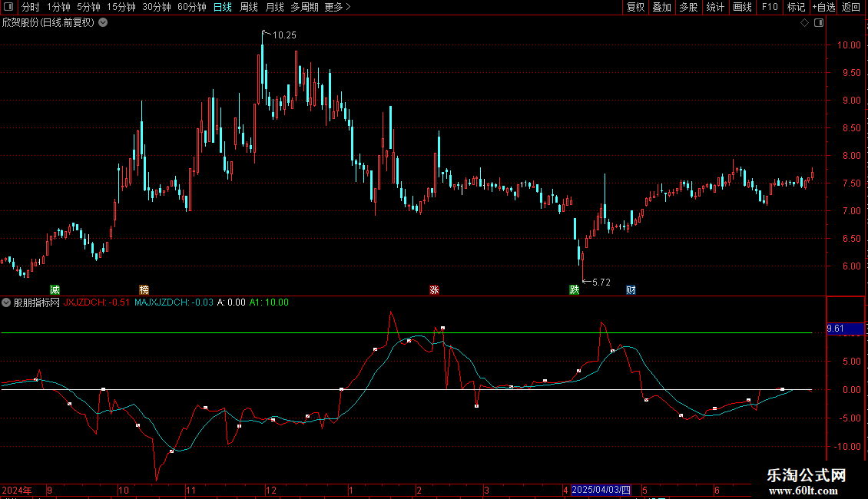Open the 多周期 multi-period view
868x499 pixels.
(x=304, y=7)
